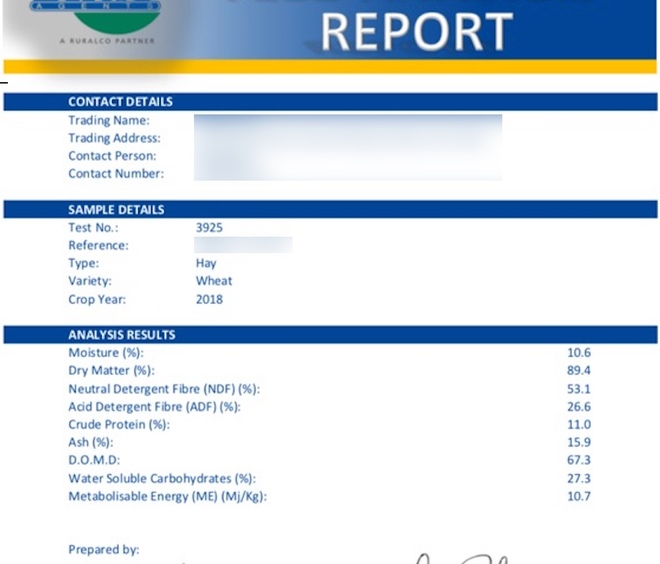The width and height of the screenshot is (660, 564).
Task: Click the blurred Reference value
Action: click(243, 245)
